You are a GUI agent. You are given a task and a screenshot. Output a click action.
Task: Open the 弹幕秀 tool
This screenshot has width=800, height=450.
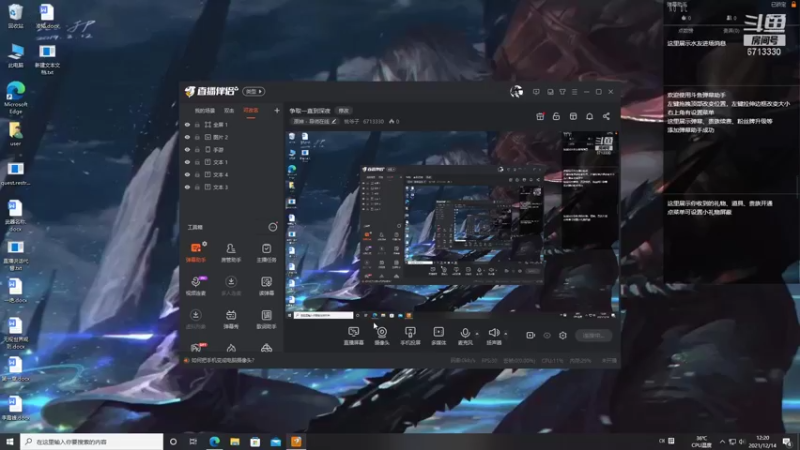pos(231,319)
